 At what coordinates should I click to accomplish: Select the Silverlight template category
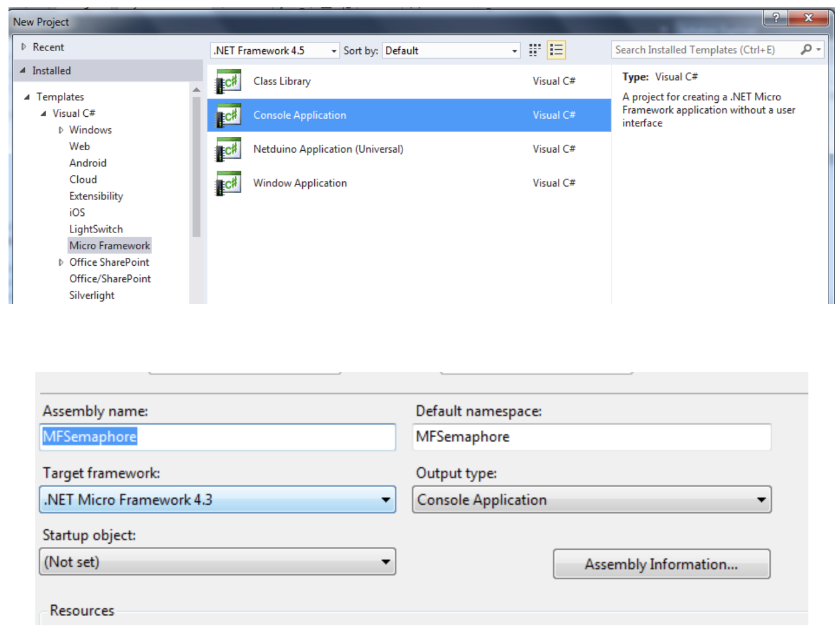(x=92, y=295)
